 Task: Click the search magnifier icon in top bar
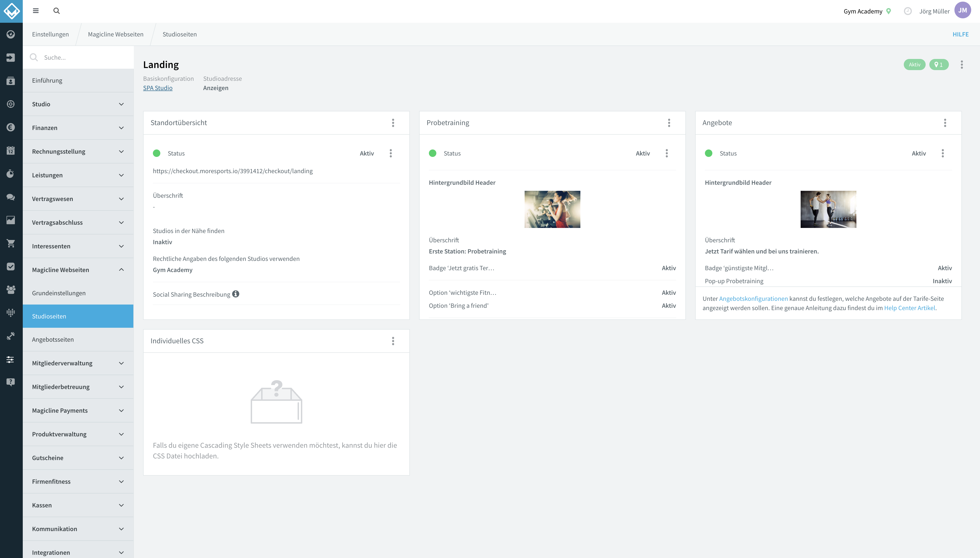click(56, 11)
